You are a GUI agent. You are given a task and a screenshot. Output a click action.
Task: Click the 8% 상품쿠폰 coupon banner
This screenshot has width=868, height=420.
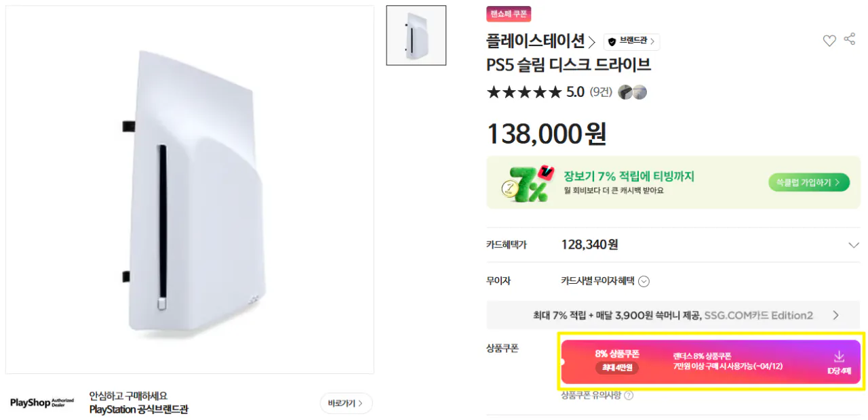pyautogui.click(x=678, y=361)
